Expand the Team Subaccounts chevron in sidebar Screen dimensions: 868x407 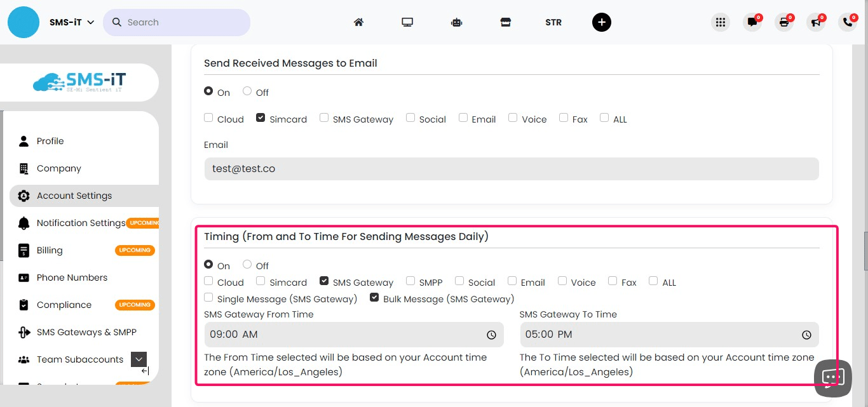pyautogui.click(x=139, y=359)
